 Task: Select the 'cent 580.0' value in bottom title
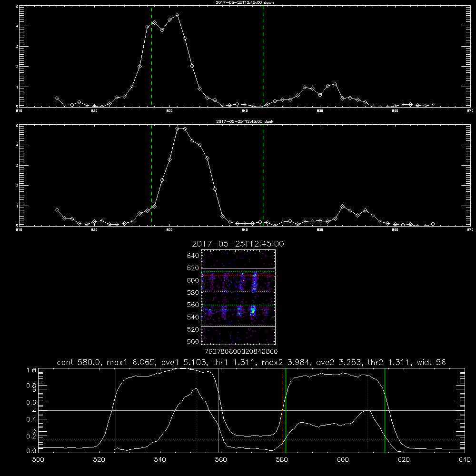[79, 362]
